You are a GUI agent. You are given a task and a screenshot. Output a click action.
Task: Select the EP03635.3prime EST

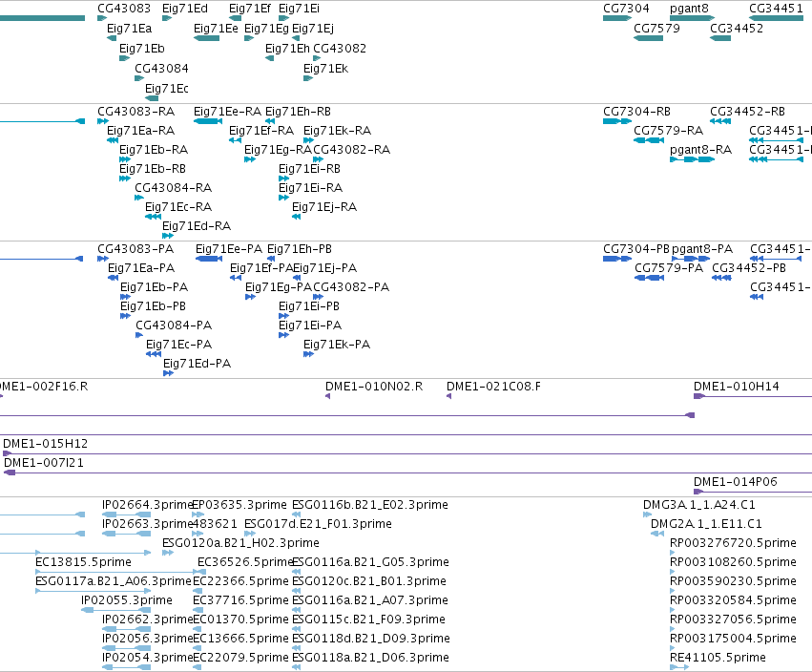[198, 515]
